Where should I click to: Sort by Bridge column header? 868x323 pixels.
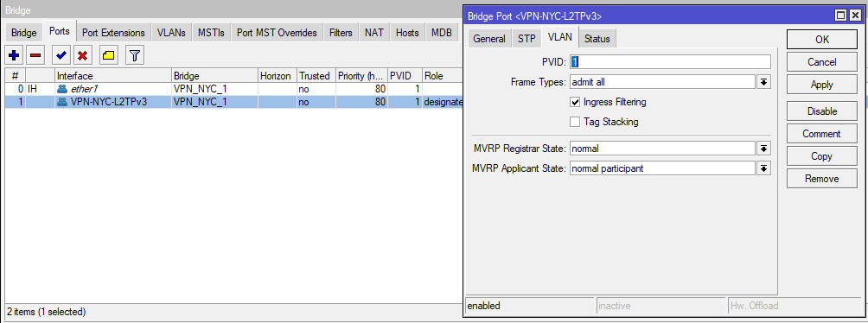[214, 76]
